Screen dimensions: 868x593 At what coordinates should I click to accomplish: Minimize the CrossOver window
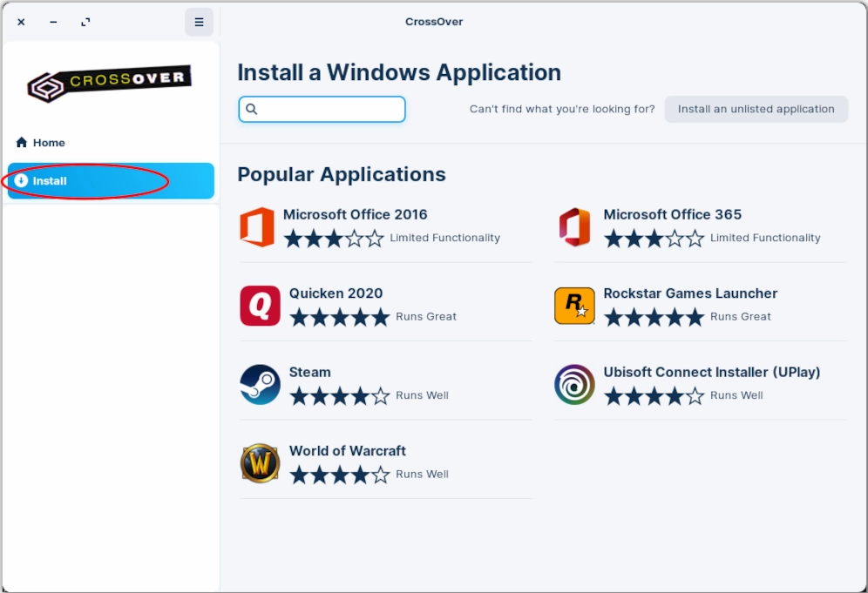click(x=53, y=22)
